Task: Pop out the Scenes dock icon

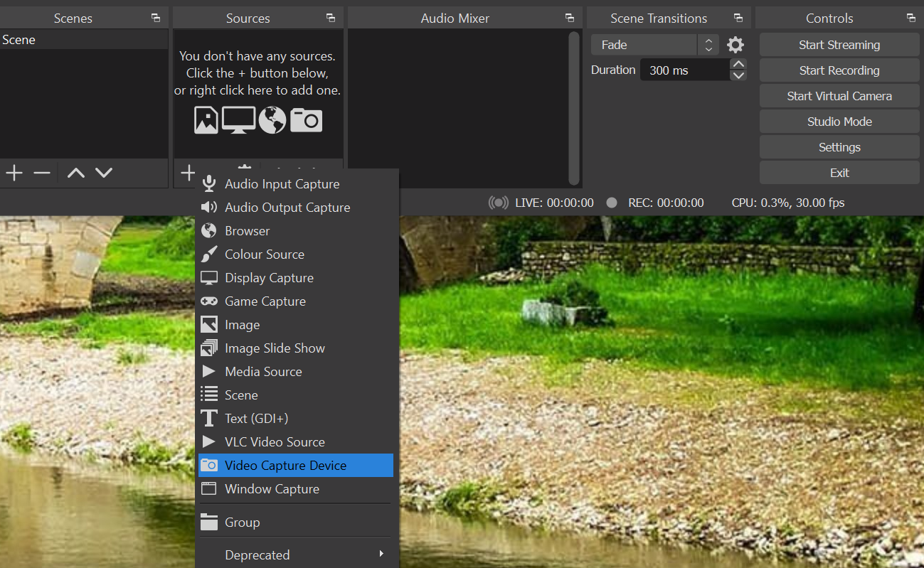Action: point(156,18)
